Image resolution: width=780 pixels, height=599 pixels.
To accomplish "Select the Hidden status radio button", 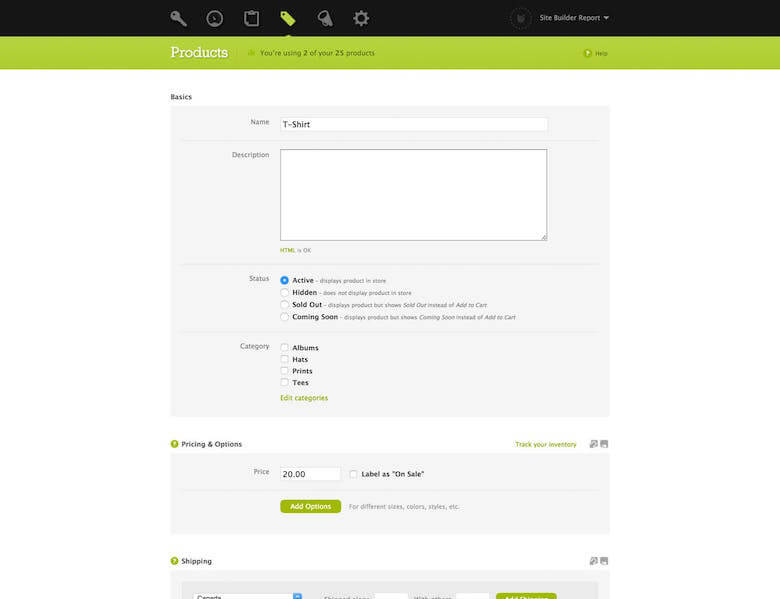I will [x=285, y=293].
